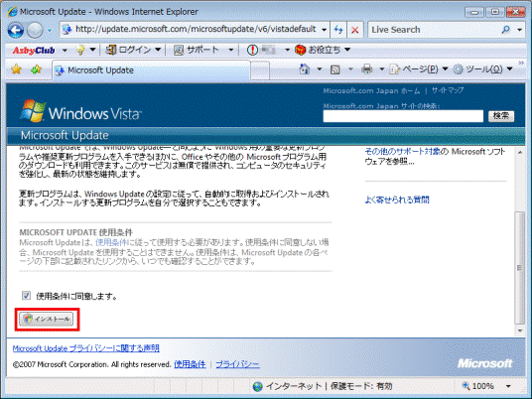Viewport: 532px width, 399px height.
Task: Click the red Stop loading icon
Action: (x=355, y=30)
